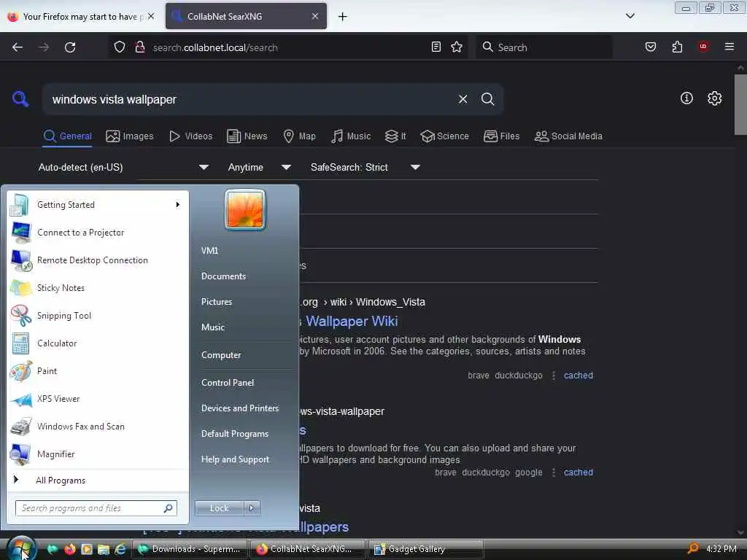Open the Wallpaper Wiki result link
Image resolution: width=747 pixels, height=560 pixels.
pyautogui.click(x=351, y=322)
